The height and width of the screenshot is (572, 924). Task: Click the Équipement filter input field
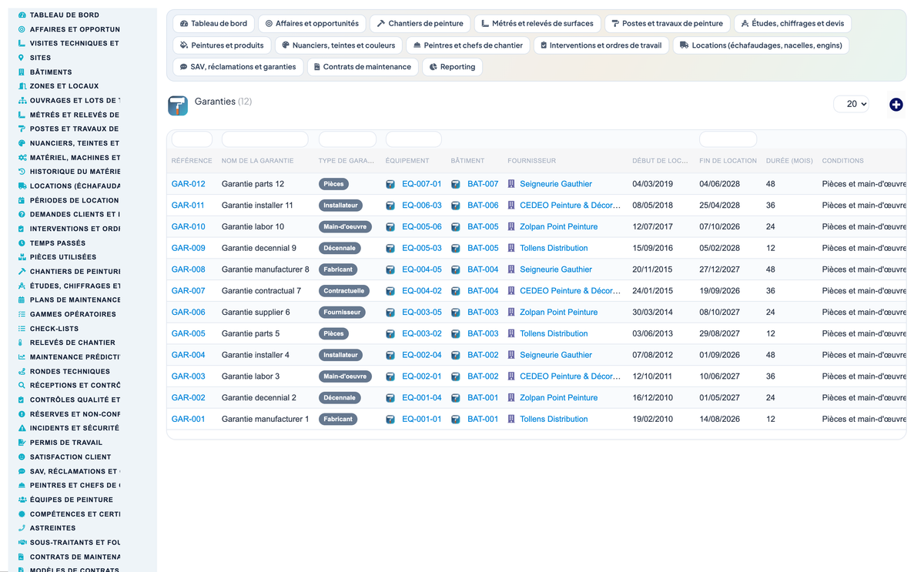click(x=413, y=139)
